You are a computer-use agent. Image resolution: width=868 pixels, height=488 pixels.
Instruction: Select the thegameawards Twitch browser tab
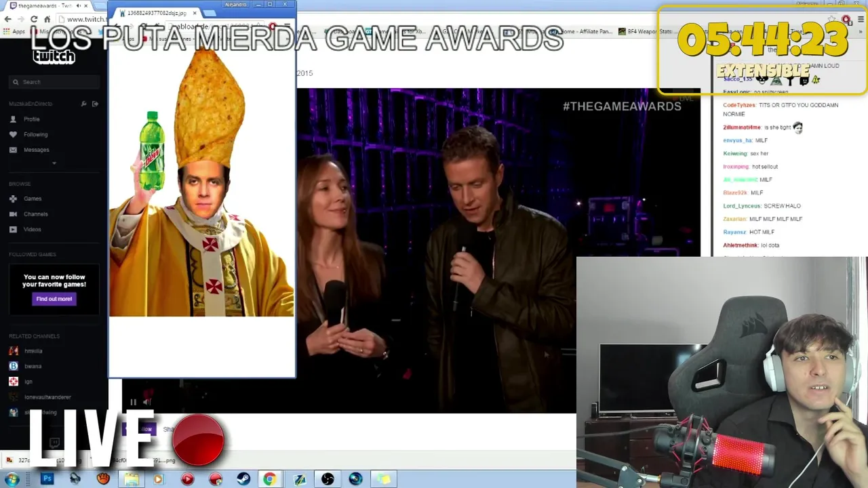(x=46, y=5)
